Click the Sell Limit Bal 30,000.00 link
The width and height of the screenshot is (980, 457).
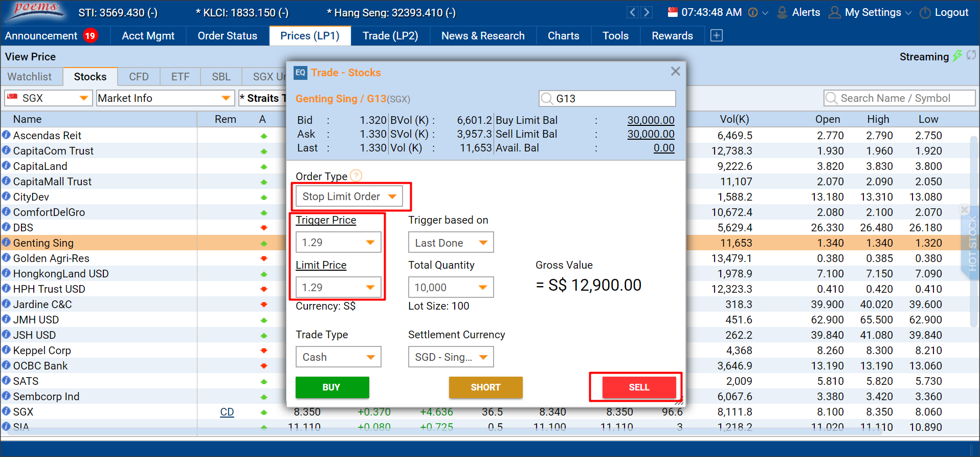tap(651, 134)
